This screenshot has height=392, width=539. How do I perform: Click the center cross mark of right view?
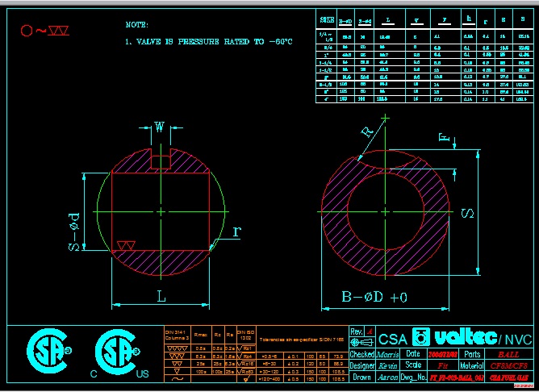pyautogui.click(x=388, y=211)
